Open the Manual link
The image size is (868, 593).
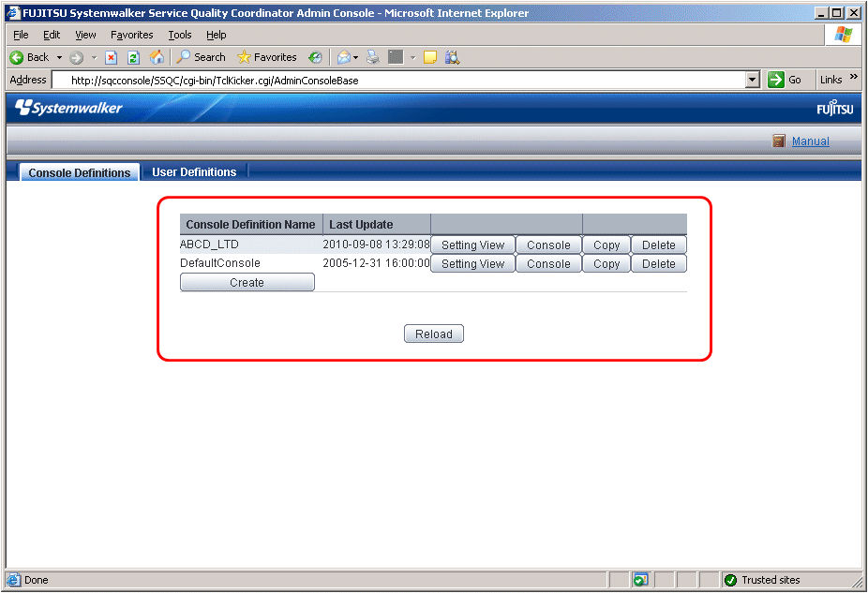[811, 141]
